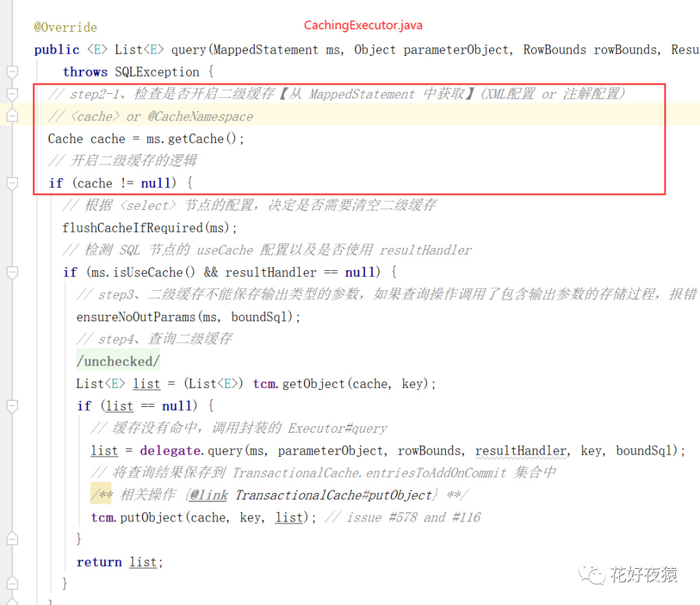Click the <select> node comment line
The width and height of the screenshot is (700, 605).
point(249,205)
